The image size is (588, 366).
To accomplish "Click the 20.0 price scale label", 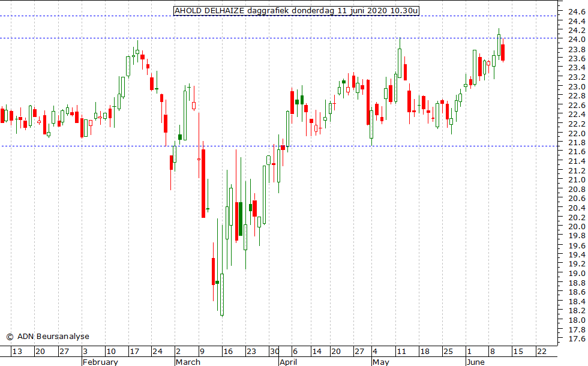I will tap(577, 227).
